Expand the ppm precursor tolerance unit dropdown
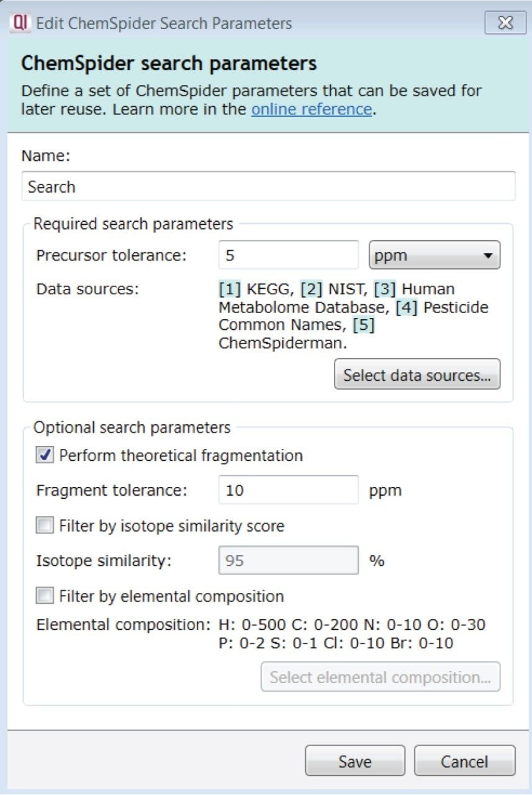Image resolution: width=532 pixels, height=795 pixels. (435, 255)
